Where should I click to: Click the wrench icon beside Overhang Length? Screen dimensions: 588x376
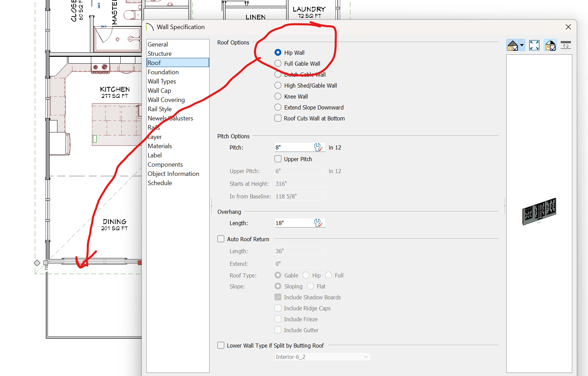(x=318, y=223)
